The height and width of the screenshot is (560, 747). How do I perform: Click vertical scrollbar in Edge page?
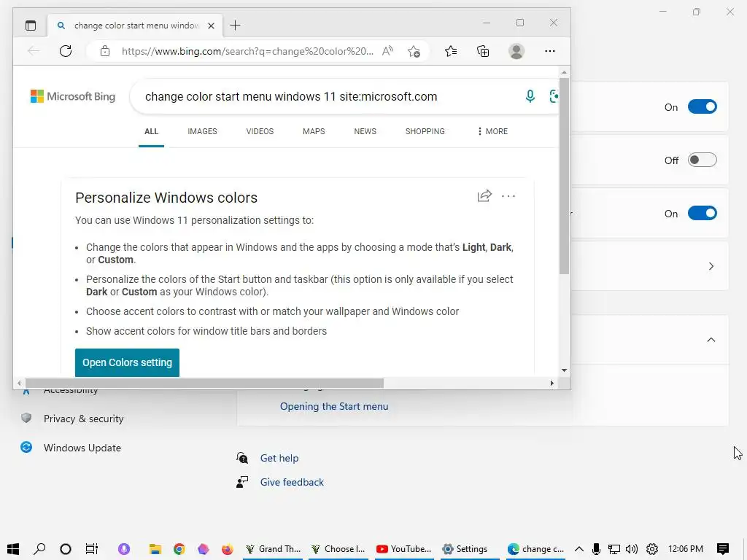564,176
